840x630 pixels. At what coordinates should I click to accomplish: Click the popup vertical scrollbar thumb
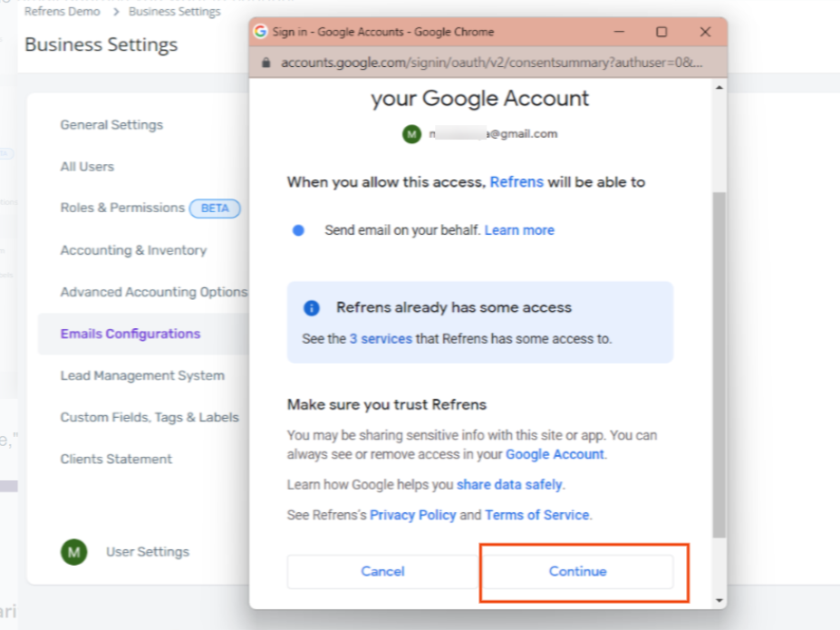(x=719, y=364)
